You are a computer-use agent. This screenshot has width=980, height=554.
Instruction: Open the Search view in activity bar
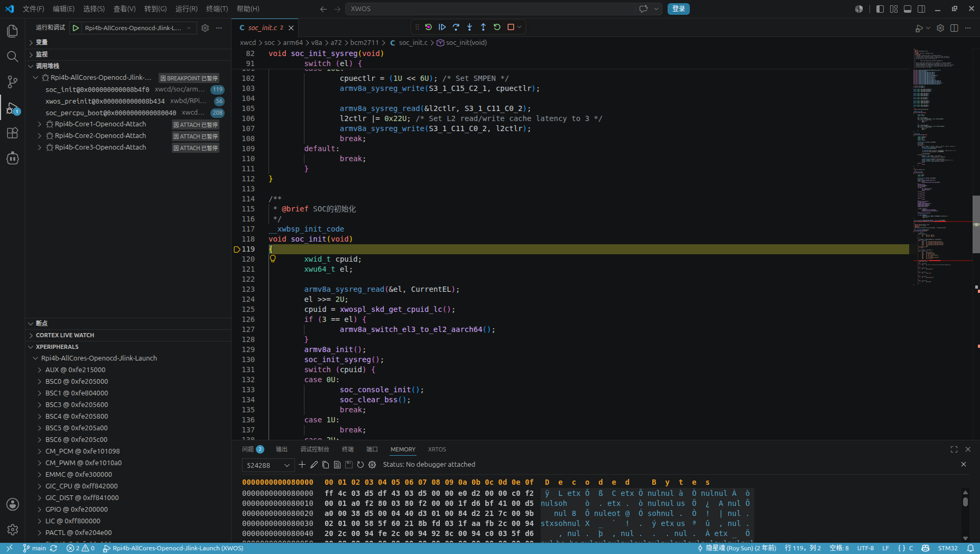12,57
